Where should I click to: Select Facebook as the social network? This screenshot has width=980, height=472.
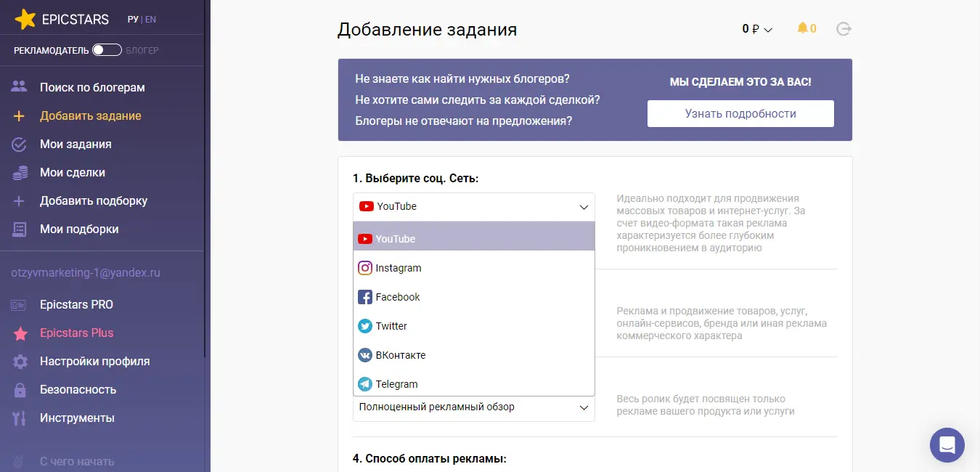click(396, 297)
